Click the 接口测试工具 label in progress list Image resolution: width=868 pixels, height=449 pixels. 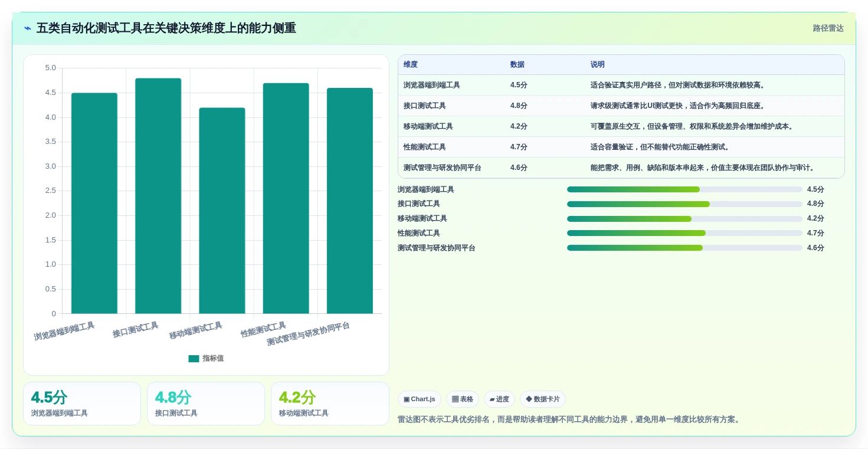pos(419,204)
